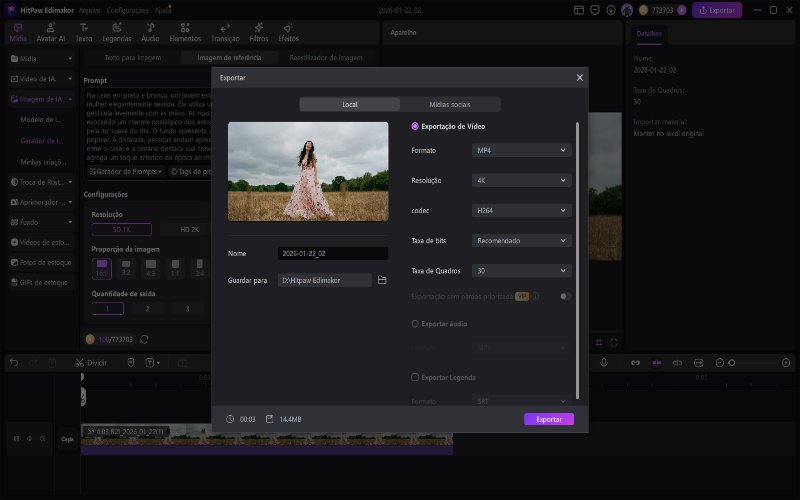Open the Avatar AI tool
This screenshot has width=800, height=500.
51,31
